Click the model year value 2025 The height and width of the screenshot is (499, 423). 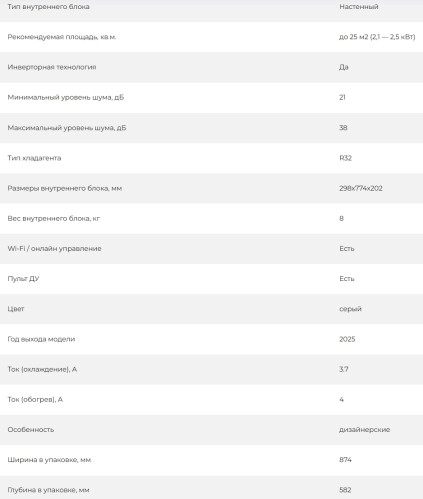(347, 339)
